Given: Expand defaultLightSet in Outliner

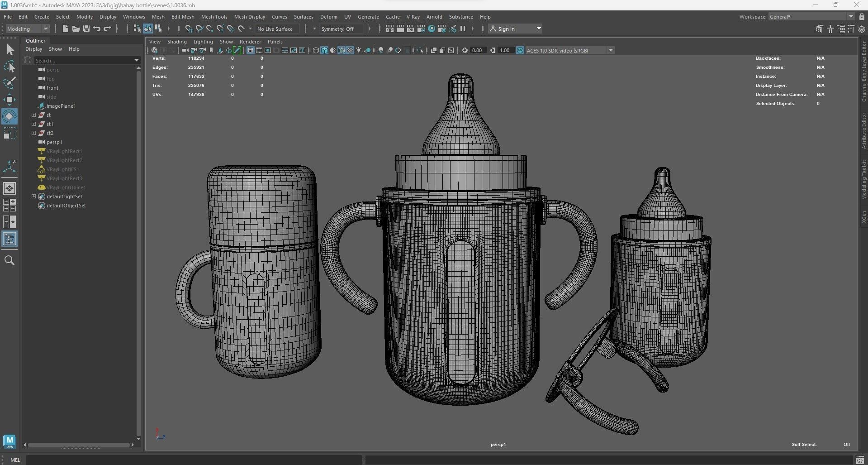Looking at the screenshot, I should point(33,197).
